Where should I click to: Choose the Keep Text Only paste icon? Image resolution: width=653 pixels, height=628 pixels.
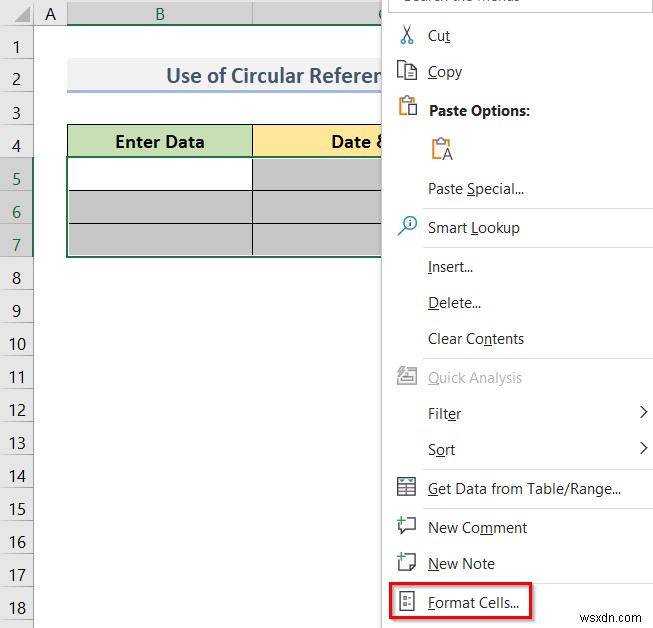click(x=442, y=149)
